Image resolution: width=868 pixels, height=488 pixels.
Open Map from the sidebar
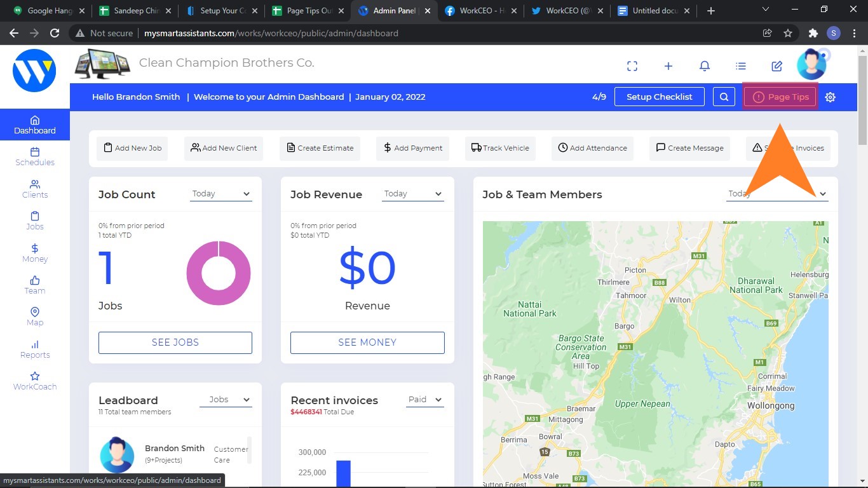tap(35, 316)
